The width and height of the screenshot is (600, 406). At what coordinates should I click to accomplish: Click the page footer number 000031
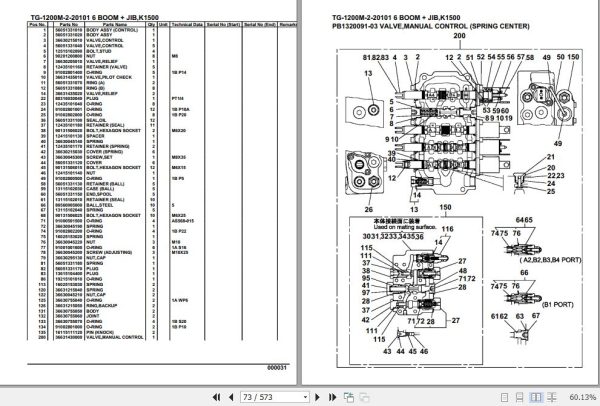click(277, 368)
